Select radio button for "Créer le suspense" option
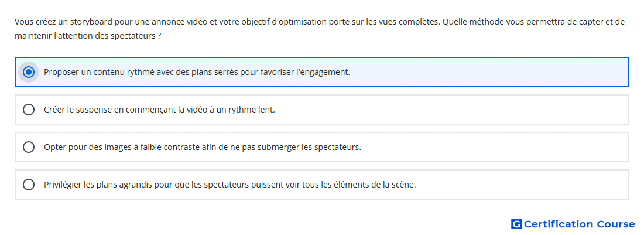Image resolution: width=644 pixels, height=235 pixels. click(29, 110)
